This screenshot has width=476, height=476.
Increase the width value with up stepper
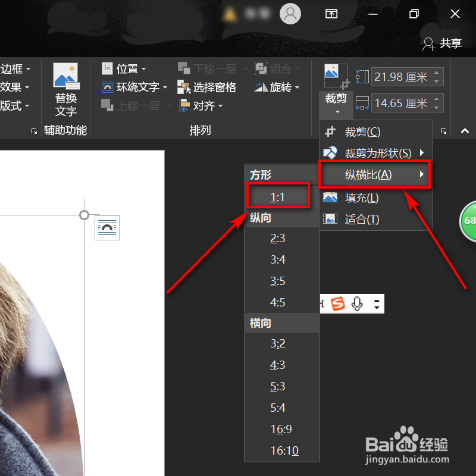[x=437, y=99]
